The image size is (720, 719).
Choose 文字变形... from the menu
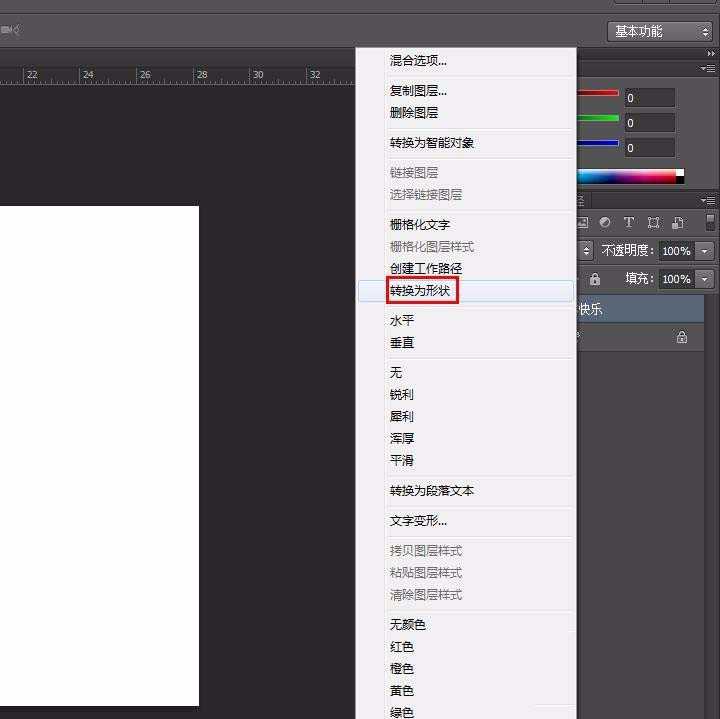click(418, 521)
